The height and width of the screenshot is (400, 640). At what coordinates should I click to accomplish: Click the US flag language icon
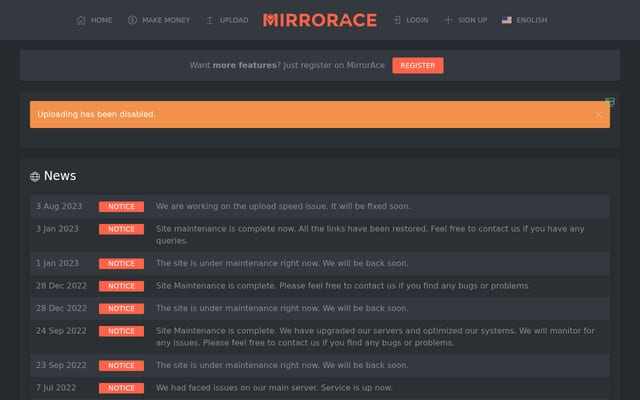tap(507, 20)
